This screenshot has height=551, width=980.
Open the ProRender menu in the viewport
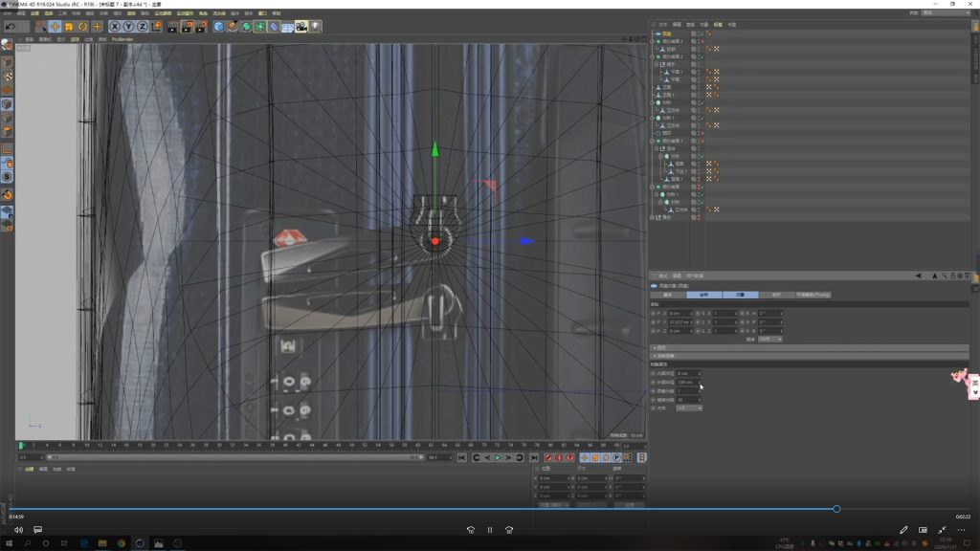[x=122, y=39]
